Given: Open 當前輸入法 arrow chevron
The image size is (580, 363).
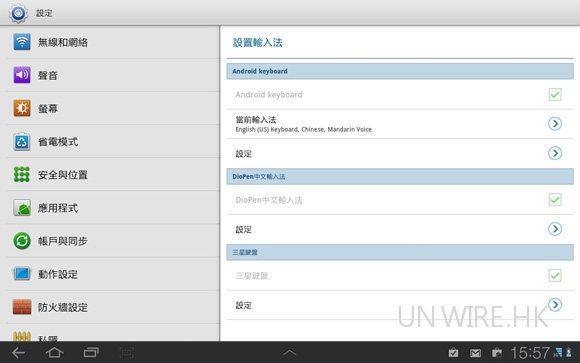Looking at the screenshot, I should pyautogui.click(x=555, y=124).
